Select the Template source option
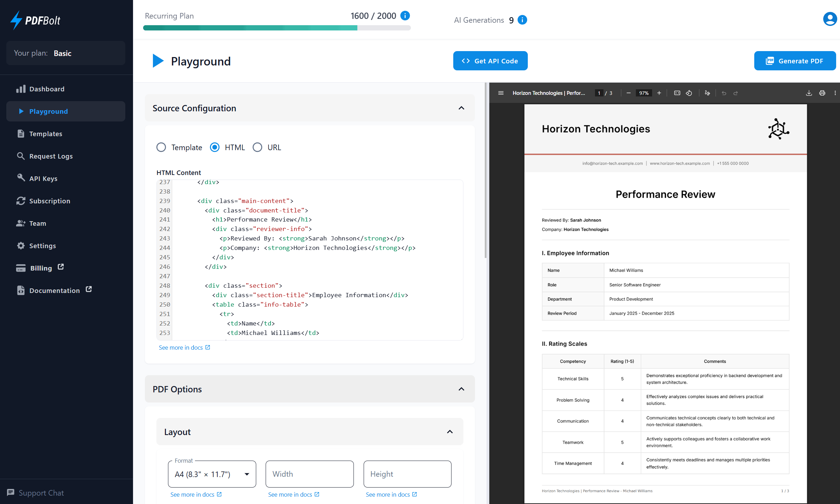This screenshot has width=840, height=504. [161, 147]
